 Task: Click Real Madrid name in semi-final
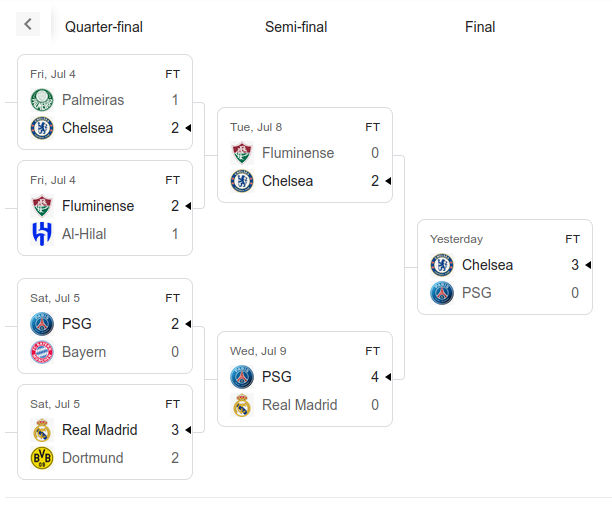(x=299, y=405)
